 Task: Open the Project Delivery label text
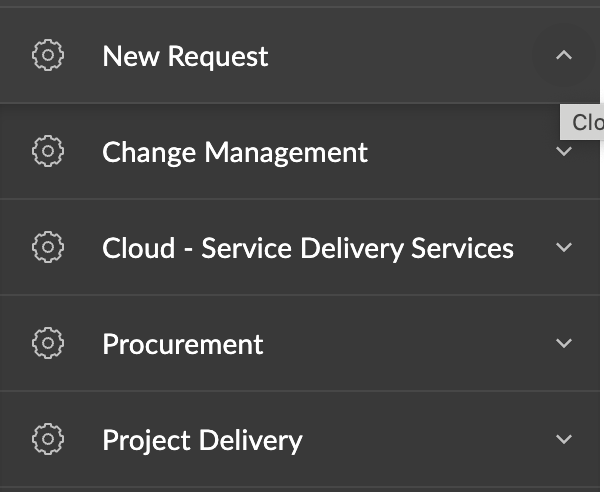tap(202, 439)
